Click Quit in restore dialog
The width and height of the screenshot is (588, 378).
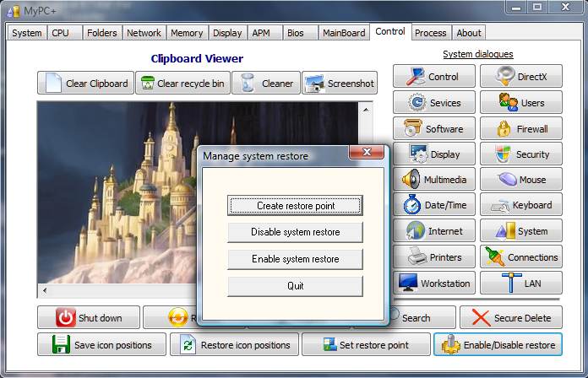coord(295,286)
